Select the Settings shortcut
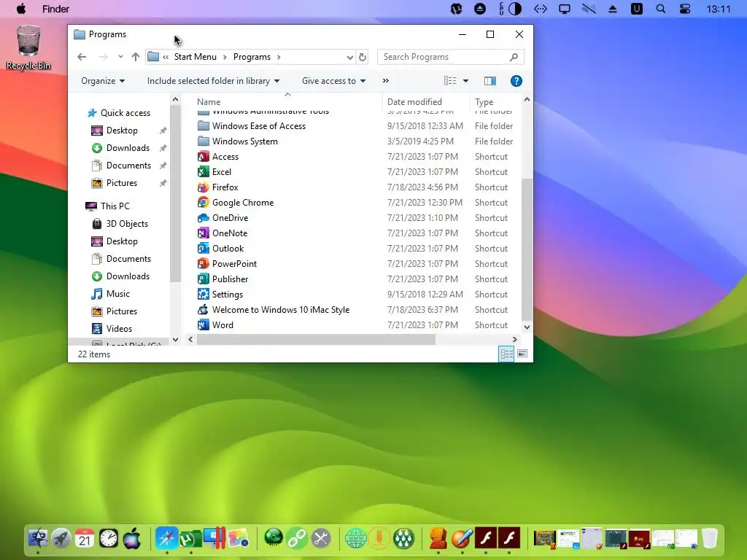Screen dimensions: 747x560 (x=228, y=294)
